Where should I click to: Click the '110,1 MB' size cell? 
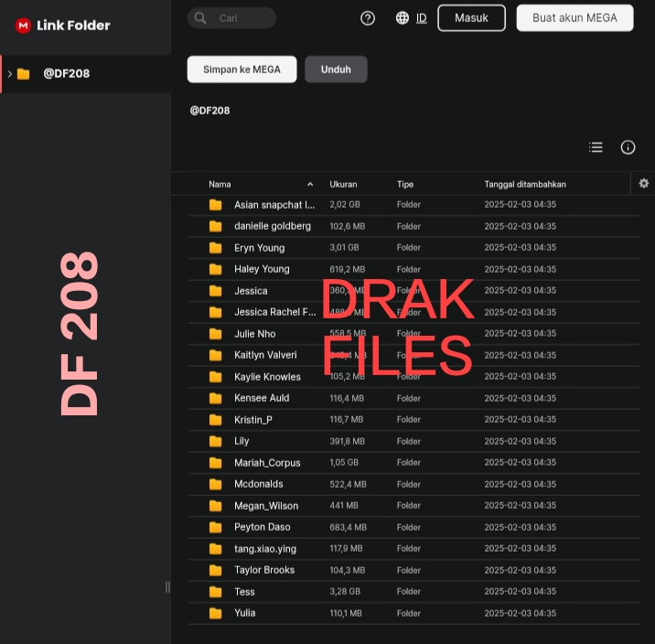click(x=346, y=613)
